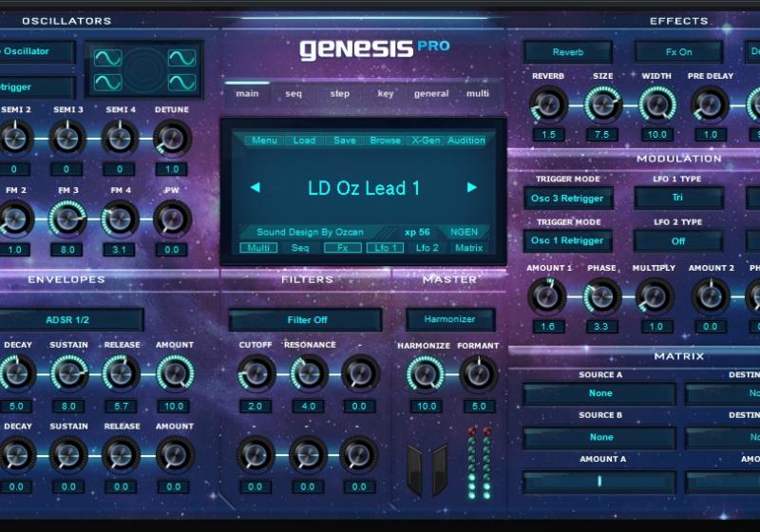Click the DETUNE knob
This screenshot has width=760, height=532.
pos(172,139)
